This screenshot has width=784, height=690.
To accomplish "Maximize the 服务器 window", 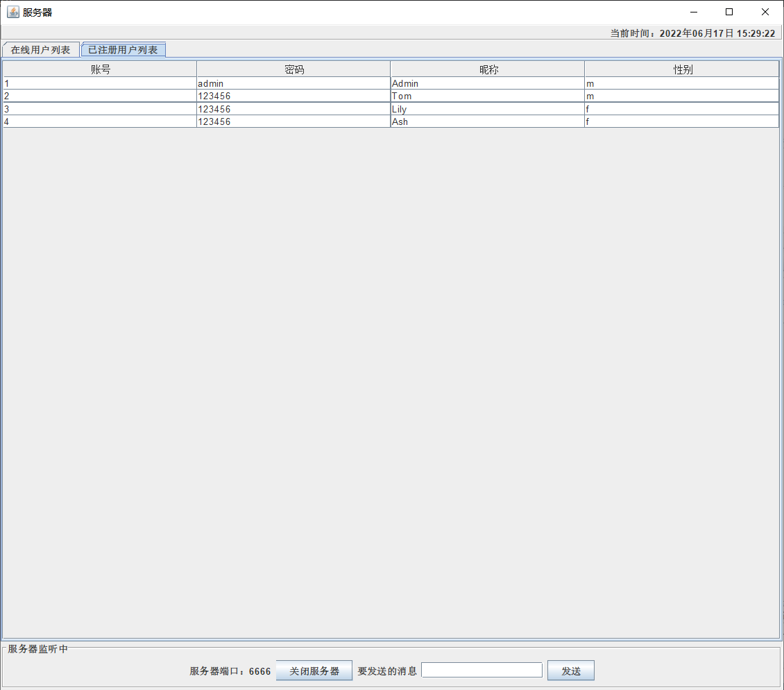I will pyautogui.click(x=729, y=12).
